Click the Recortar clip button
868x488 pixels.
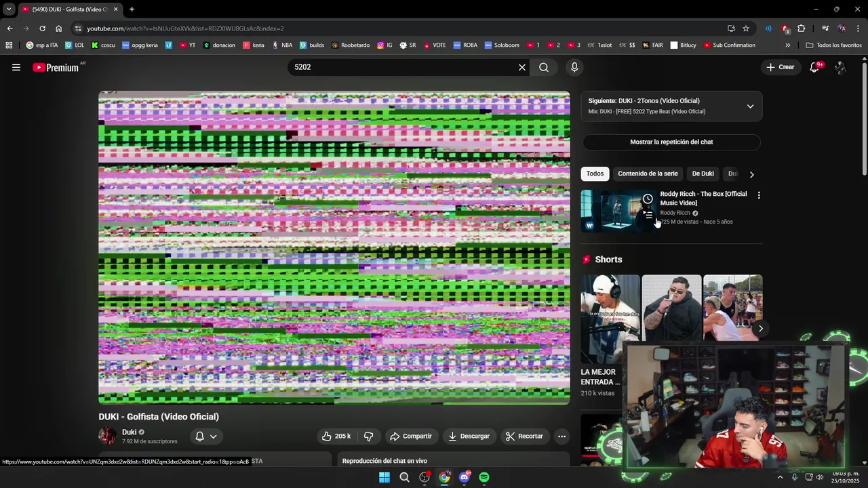pyautogui.click(x=524, y=436)
